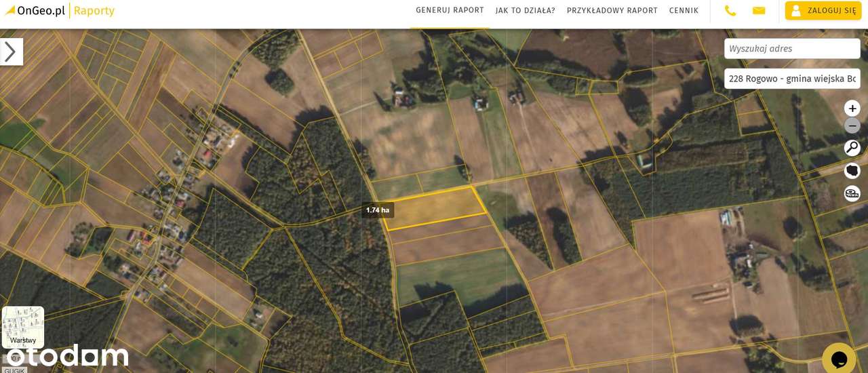The height and width of the screenshot is (373, 868).
Task: Activate the measuring tape tool
Action: (x=852, y=194)
